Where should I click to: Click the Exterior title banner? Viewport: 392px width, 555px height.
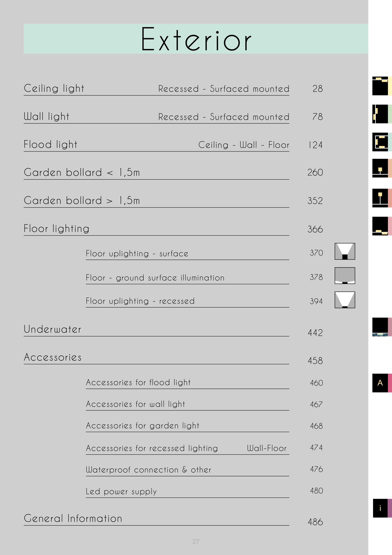point(196,39)
